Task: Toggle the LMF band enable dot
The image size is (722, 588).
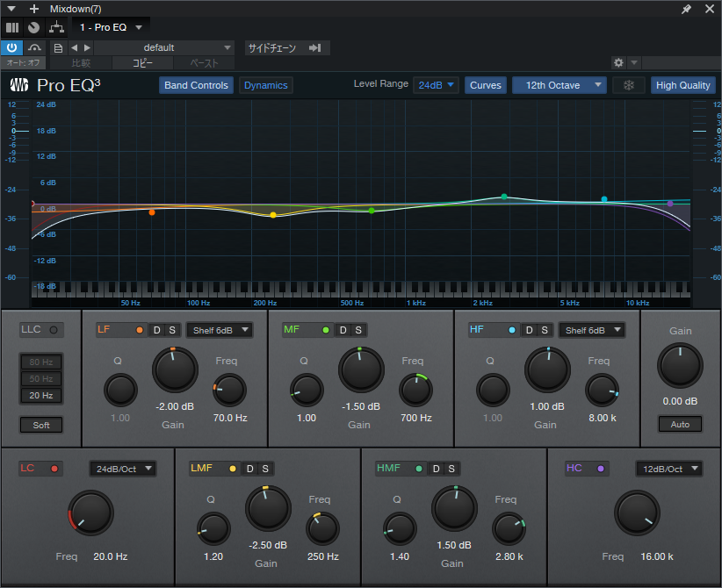Action: point(233,469)
